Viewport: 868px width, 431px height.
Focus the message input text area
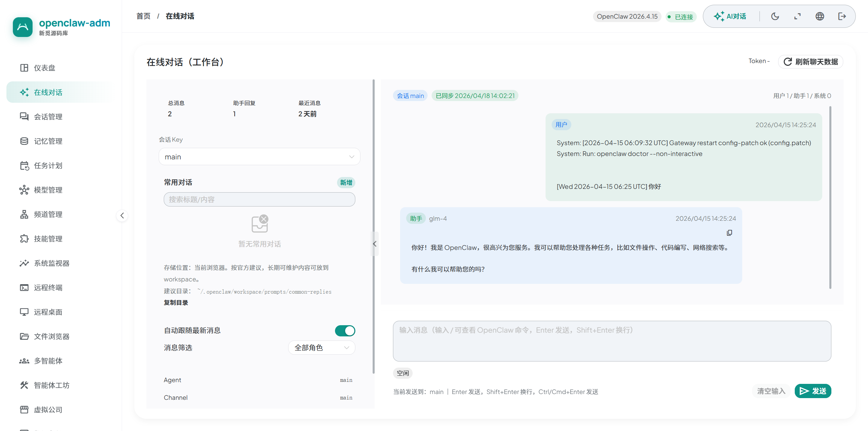612,341
